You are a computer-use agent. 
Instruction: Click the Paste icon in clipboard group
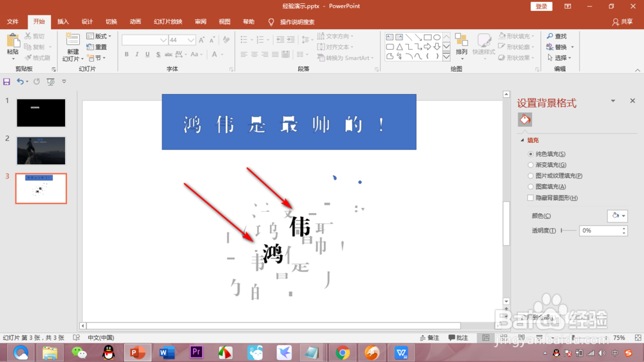click(x=13, y=41)
